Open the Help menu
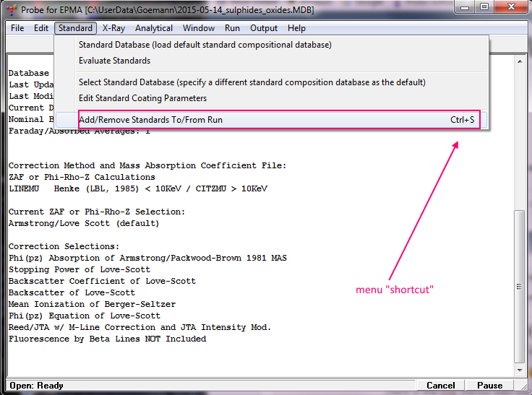 (x=296, y=28)
